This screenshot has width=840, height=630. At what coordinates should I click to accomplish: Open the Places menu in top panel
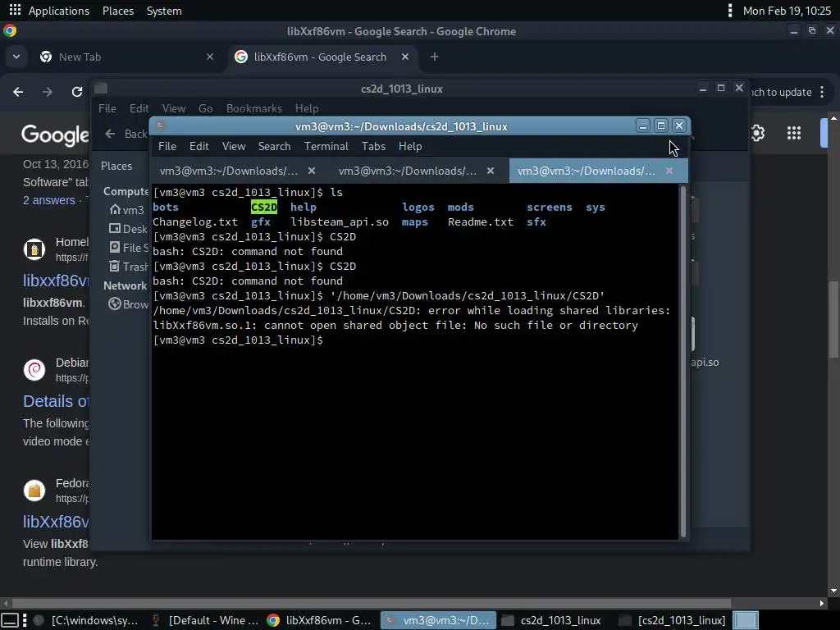(x=118, y=11)
